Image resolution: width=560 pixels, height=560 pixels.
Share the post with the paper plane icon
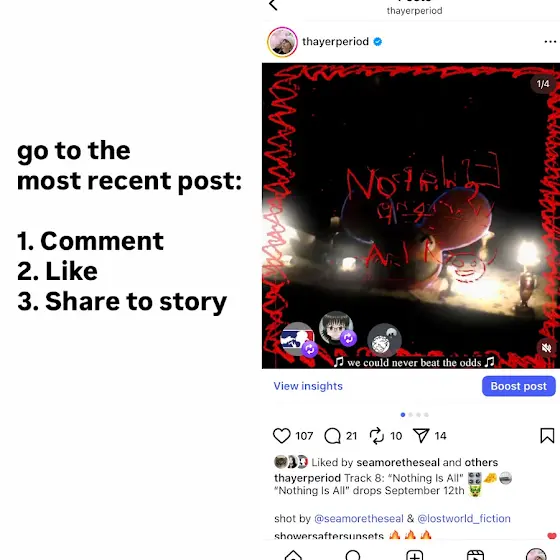pyautogui.click(x=421, y=435)
